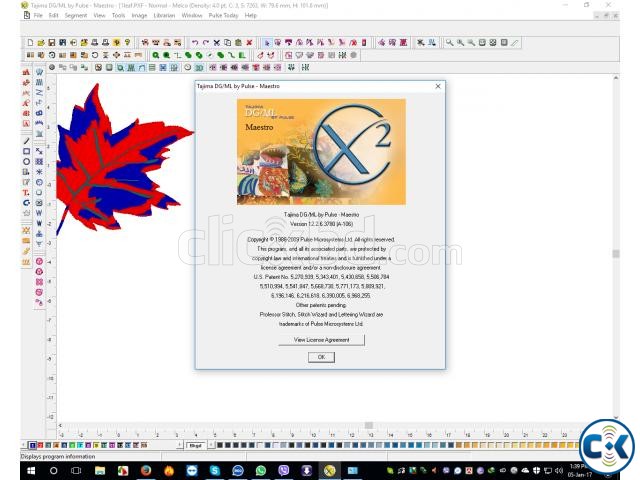640x480 pixels.
Task: Click the 'Displays program information' status text
Action: (x=58, y=456)
